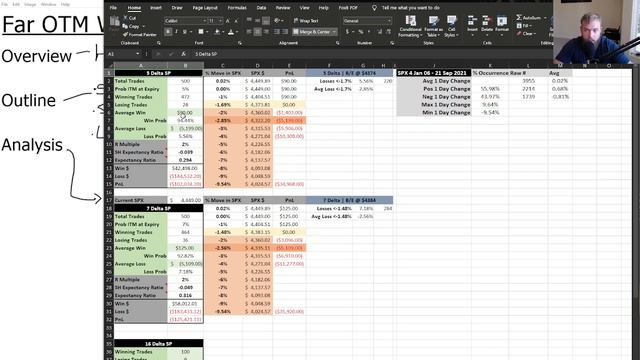Click the Insert cells button
Screen dimensions: 640x360
[x=472, y=25]
